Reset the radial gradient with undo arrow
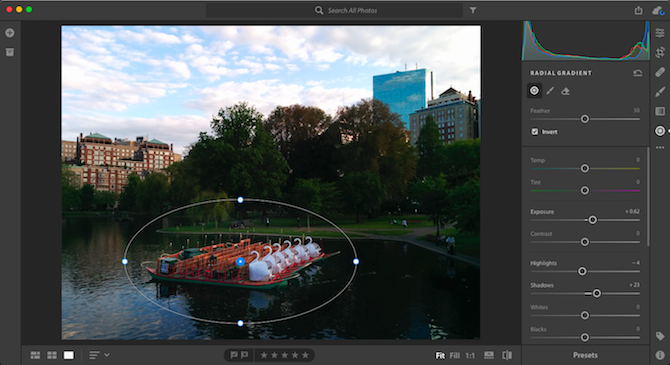The image size is (670, 365). 638,73
